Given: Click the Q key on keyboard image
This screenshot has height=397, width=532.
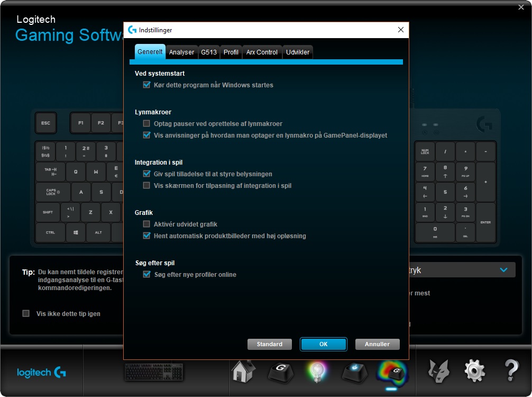Looking at the screenshot, I should point(76,172).
